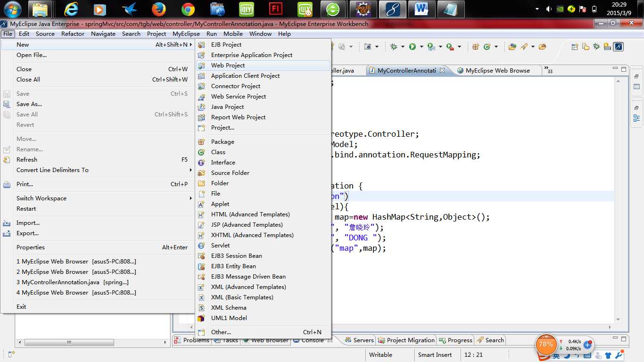This screenshot has width=644, height=362.
Task: Pick EJB3 Session Bean entry
Action: [263, 256]
